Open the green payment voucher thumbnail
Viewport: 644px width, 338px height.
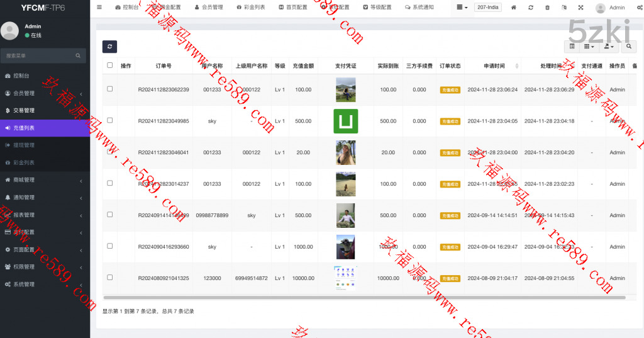tap(345, 121)
